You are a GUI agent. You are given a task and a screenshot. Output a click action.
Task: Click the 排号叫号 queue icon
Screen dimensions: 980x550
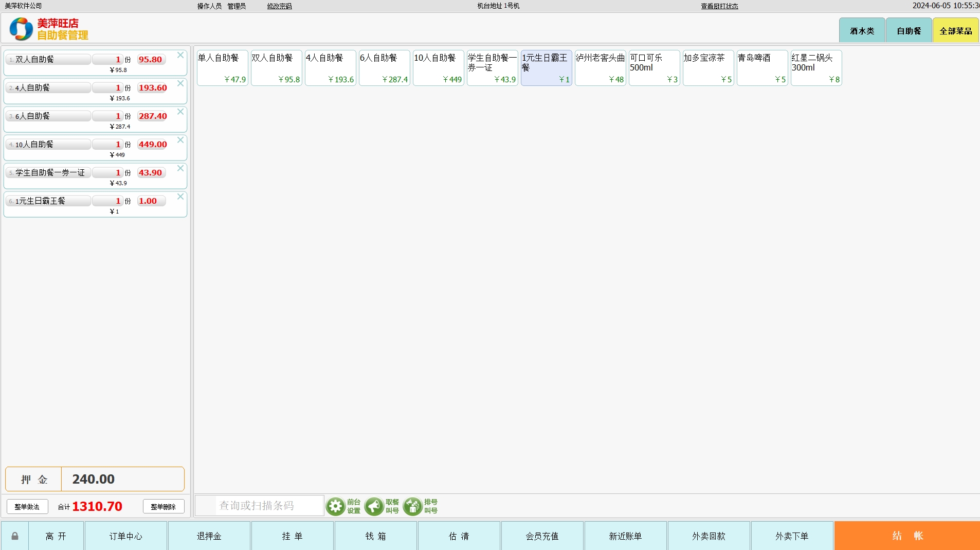[x=412, y=506]
